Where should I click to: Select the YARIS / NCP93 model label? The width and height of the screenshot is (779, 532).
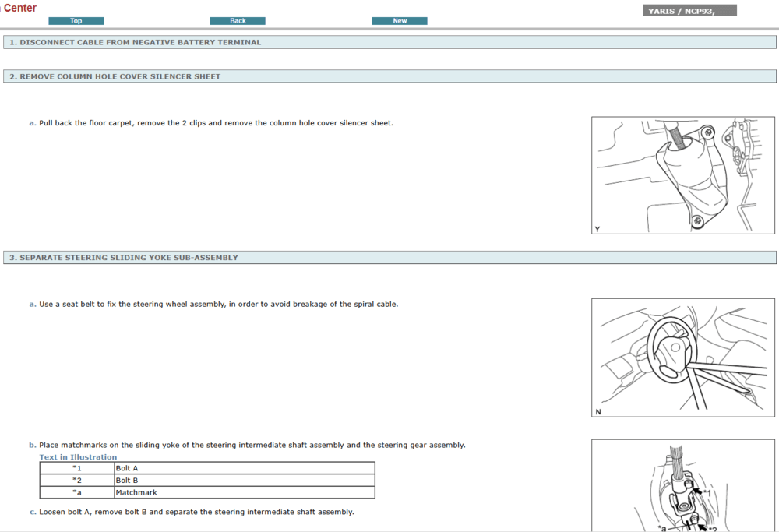689,11
